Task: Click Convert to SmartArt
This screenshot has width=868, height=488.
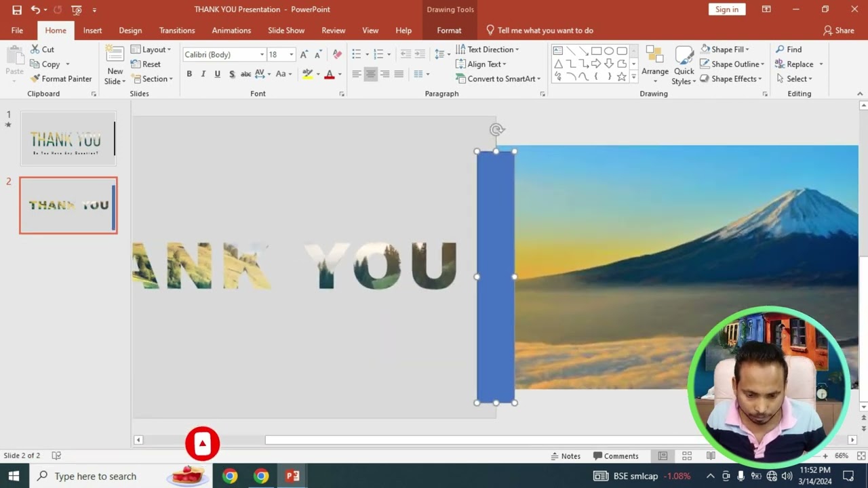Action: tap(498, 79)
